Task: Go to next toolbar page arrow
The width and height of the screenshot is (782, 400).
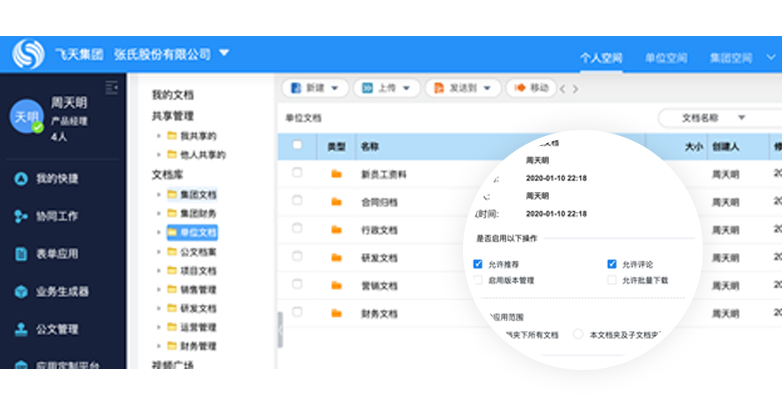Action: coord(576,89)
